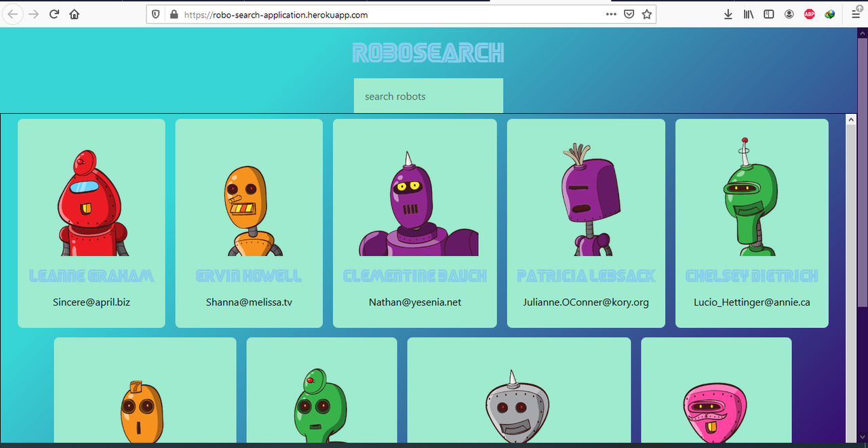Click inside the search robots field
868x448 pixels.
[428, 96]
